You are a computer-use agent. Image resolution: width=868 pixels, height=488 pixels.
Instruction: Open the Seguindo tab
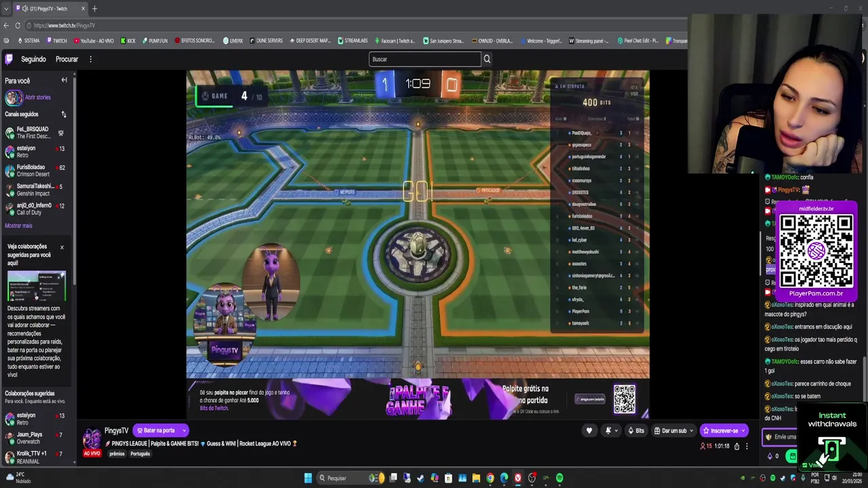[x=33, y=59]
